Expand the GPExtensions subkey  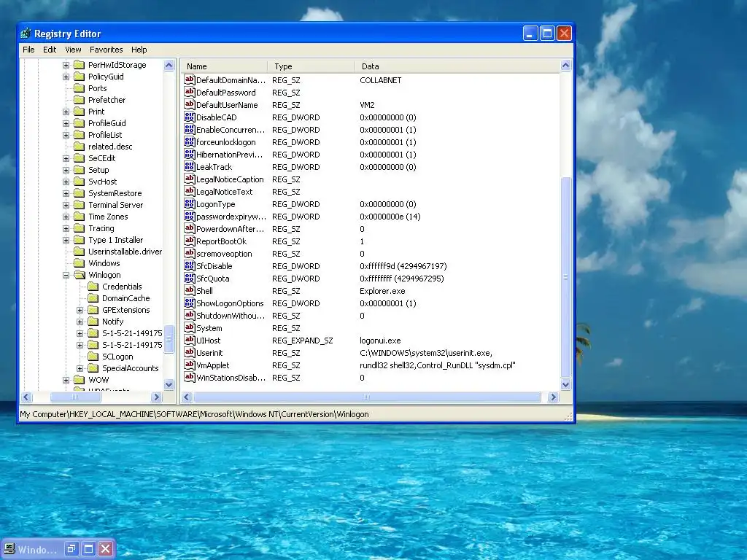click(80, 310)
